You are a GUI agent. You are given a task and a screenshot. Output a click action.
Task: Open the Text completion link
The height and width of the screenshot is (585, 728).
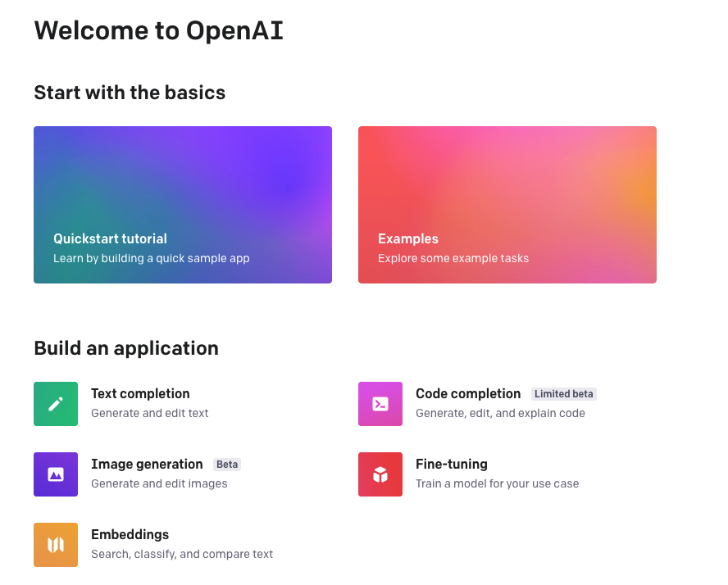click(140, 393)
